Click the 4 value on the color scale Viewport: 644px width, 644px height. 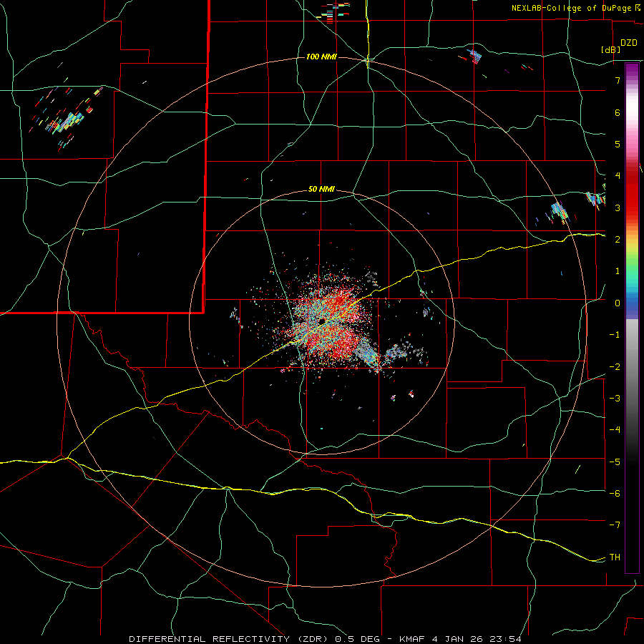tap(618, 176)
